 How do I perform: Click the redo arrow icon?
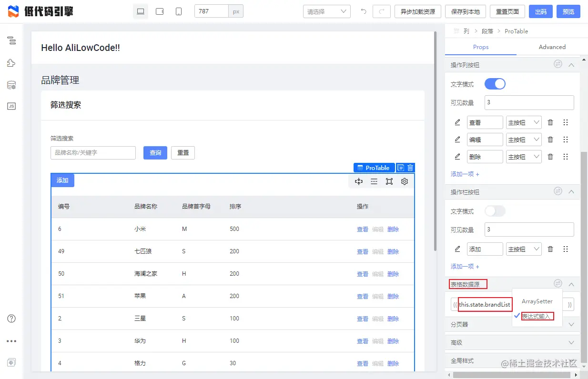pos(382,11)
